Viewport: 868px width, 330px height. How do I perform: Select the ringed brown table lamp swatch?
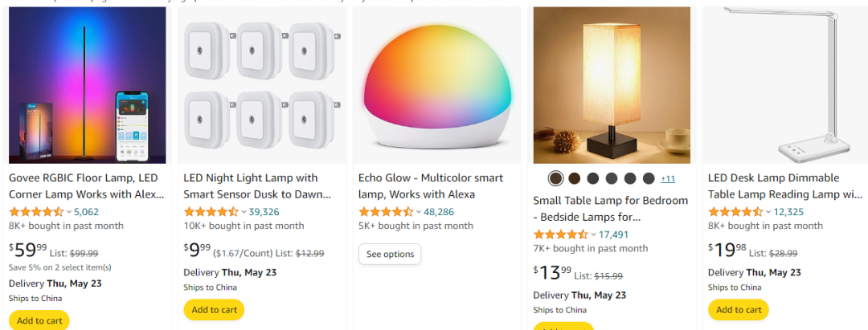[555, 178]
